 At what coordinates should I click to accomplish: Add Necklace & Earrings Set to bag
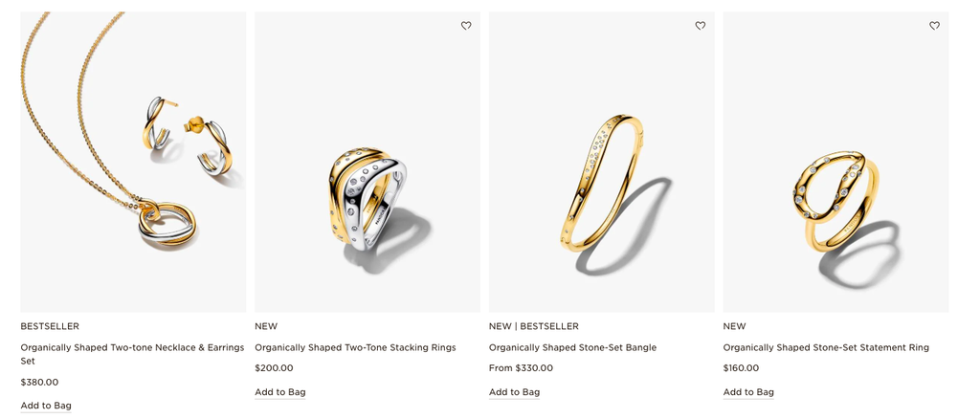[46, 406]
